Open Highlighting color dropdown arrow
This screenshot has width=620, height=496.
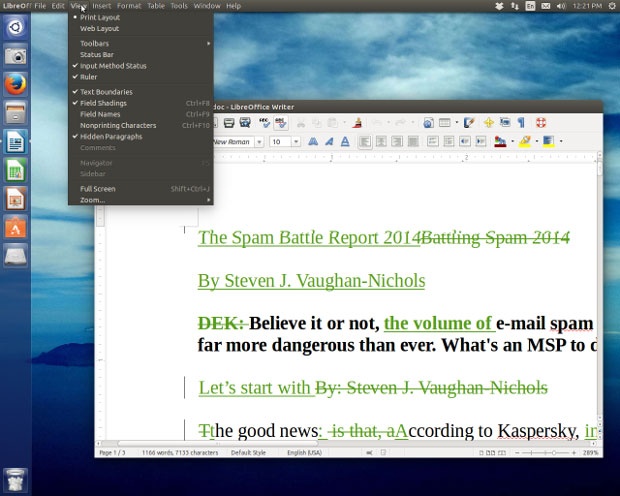point(537,141)
